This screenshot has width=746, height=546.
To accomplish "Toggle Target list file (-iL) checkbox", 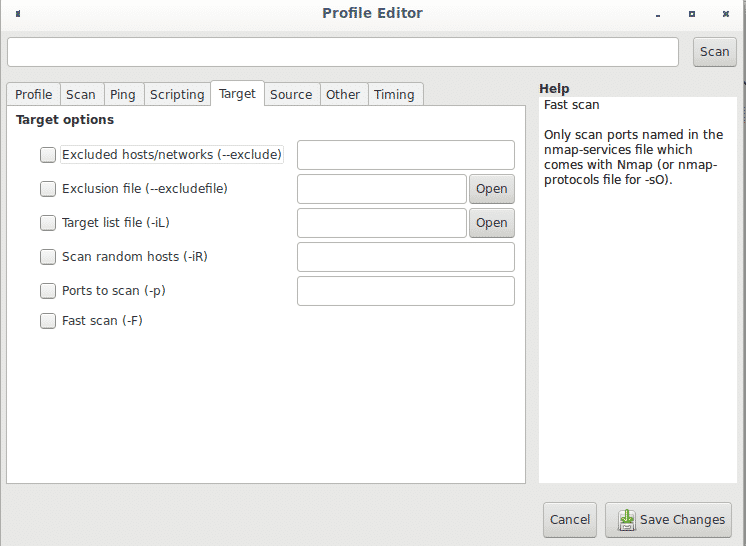I will point(48,223).
